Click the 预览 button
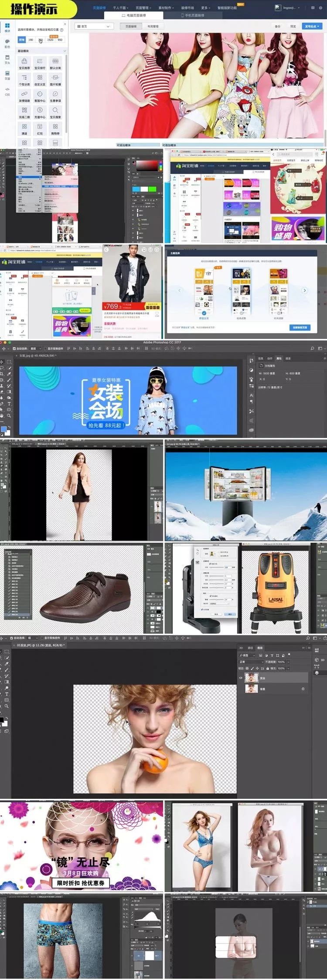 click(293, 26)
